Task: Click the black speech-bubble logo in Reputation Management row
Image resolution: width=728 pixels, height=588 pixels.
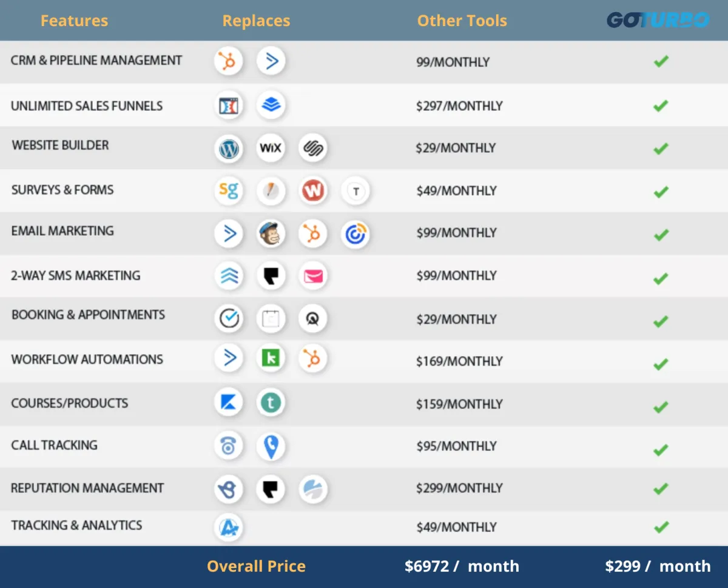Action: [x=271, y=489]
